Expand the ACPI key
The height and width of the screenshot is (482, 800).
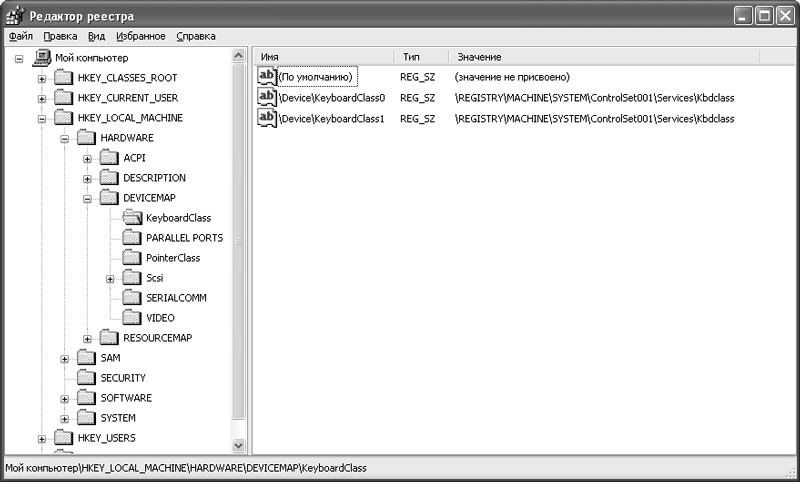87,159
